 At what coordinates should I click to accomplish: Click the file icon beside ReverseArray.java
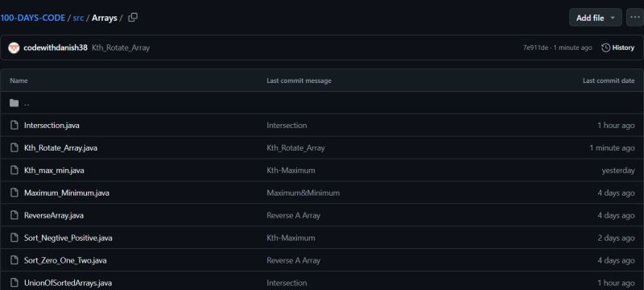(14, 215)
